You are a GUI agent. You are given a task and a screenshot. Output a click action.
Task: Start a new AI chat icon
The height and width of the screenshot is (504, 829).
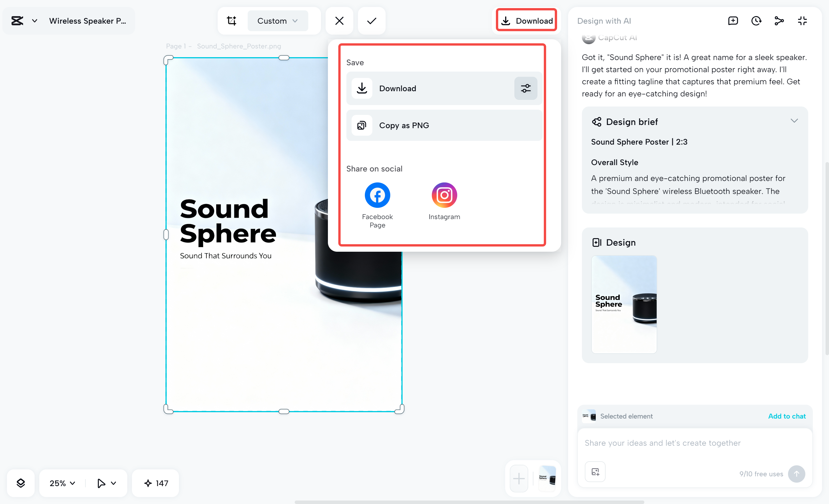coord(733,21)
